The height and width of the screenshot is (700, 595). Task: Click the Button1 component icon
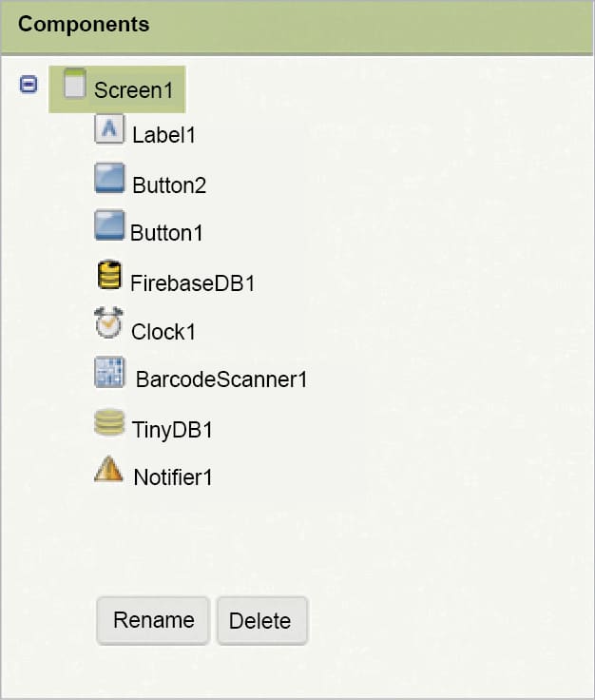(109, 227)
